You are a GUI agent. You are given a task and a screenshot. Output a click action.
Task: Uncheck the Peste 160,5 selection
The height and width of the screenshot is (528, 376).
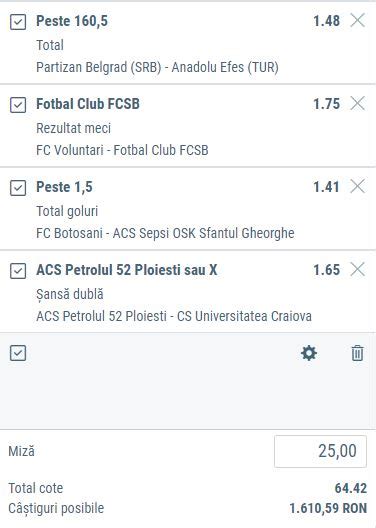[18, 22]
